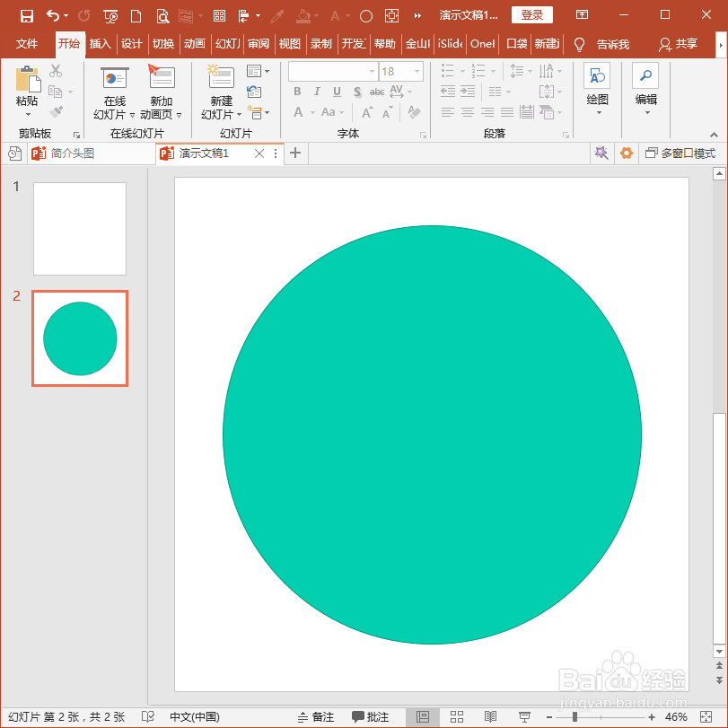Viewport: 728px width, 728px height.
Task: Align text left
Action: [448, 112]
